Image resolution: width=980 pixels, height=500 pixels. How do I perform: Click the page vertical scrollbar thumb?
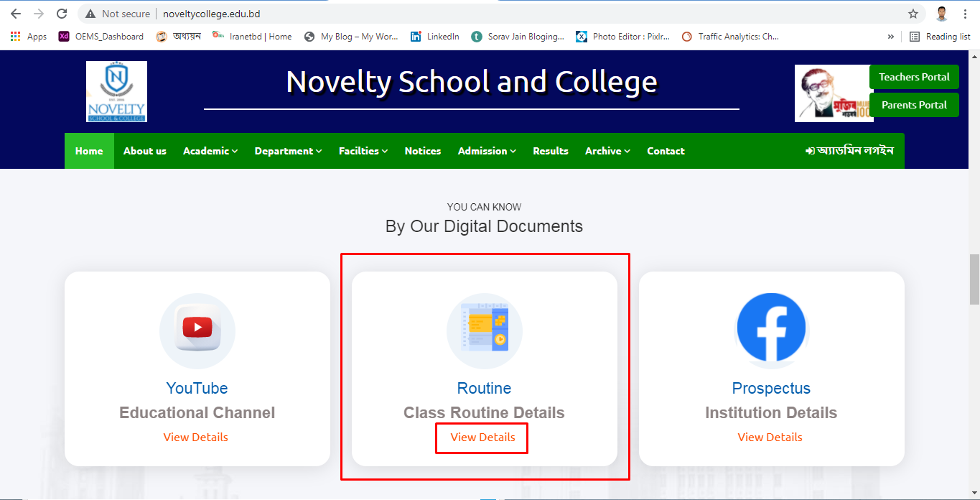[974, 279]
